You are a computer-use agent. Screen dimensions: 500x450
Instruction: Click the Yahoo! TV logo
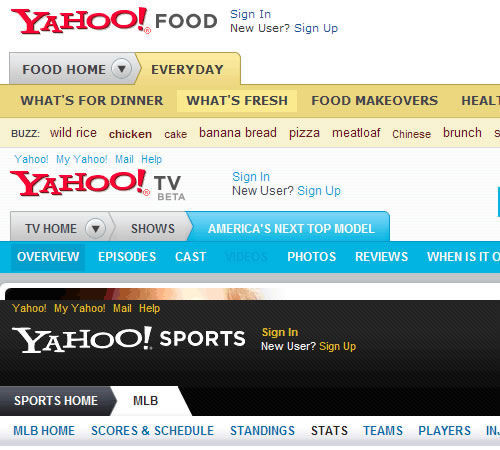[98, 184]
